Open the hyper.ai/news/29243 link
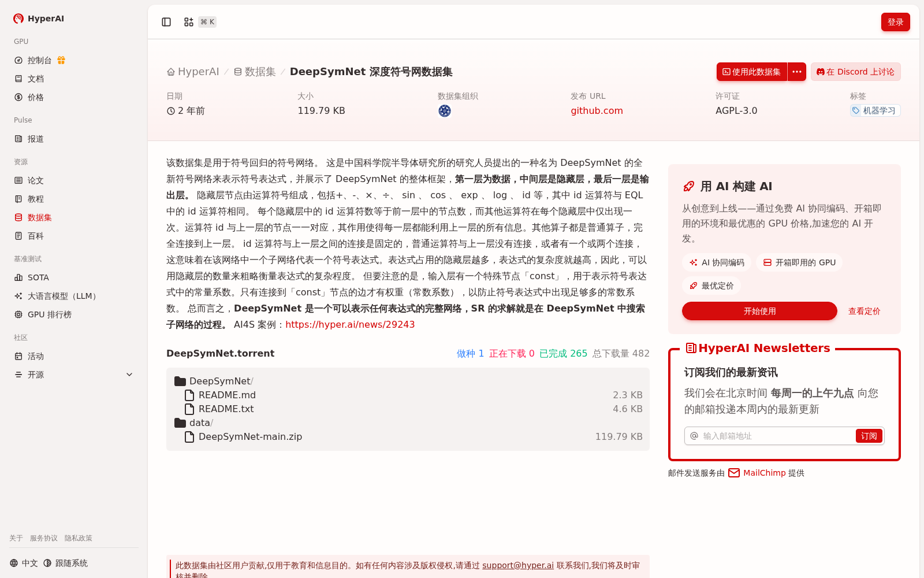The image size is (924, 578). point(350,325)
